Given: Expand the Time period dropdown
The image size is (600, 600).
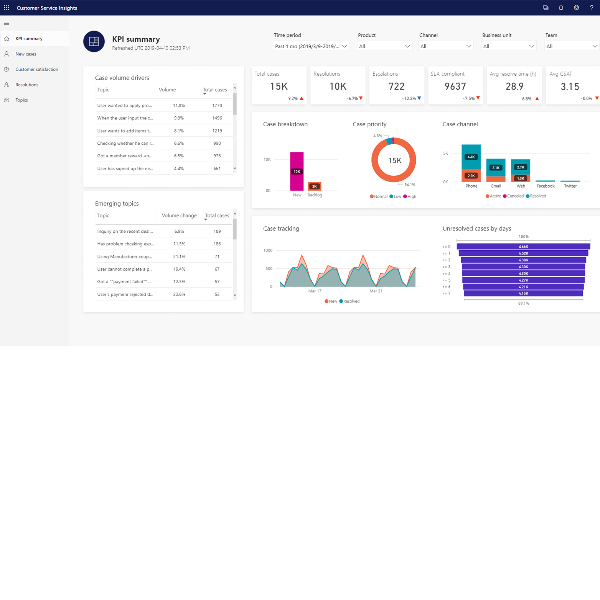Looking at the screenshot, I should [x=311, y=45].
